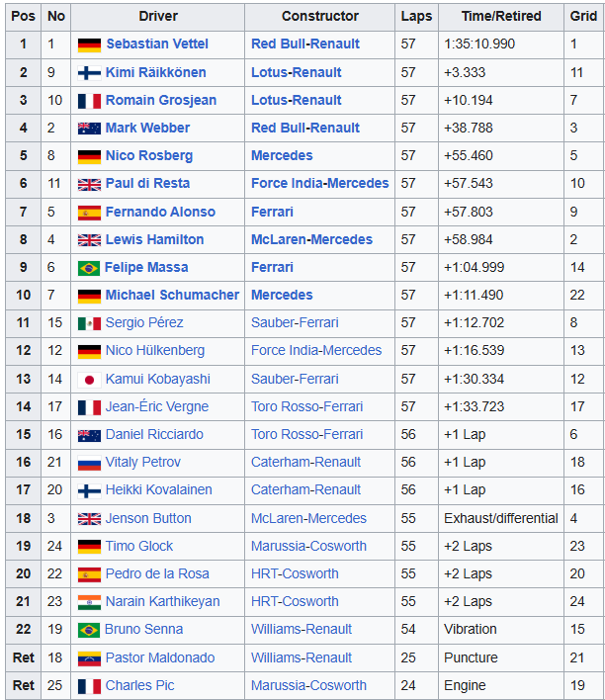Open Caterham-Renault link in Petrov's row
The image size is (605, 700).
(x=305, y=462)
